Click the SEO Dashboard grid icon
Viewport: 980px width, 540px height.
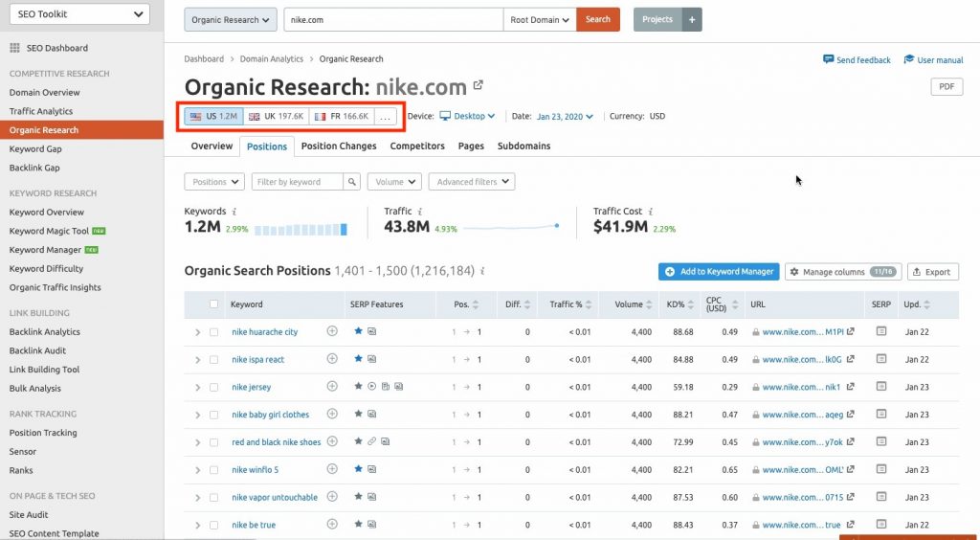15,48
